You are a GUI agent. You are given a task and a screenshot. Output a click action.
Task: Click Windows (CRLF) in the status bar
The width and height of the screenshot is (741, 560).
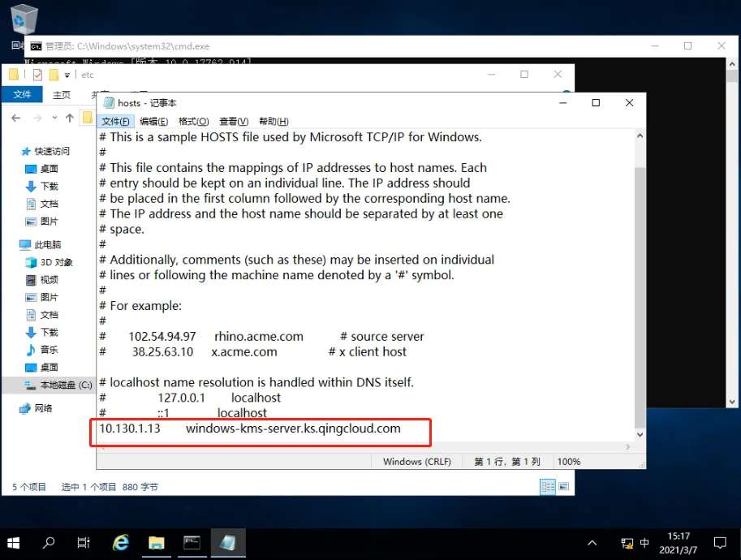pyautogui.click(x=416, y=461)
